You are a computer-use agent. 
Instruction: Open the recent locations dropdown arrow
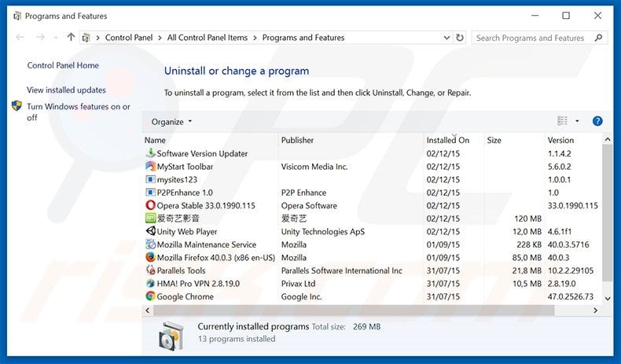(x=56, y=38)
